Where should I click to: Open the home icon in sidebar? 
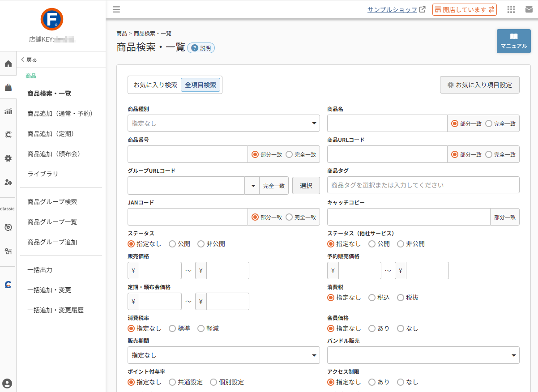click(8, 64)
